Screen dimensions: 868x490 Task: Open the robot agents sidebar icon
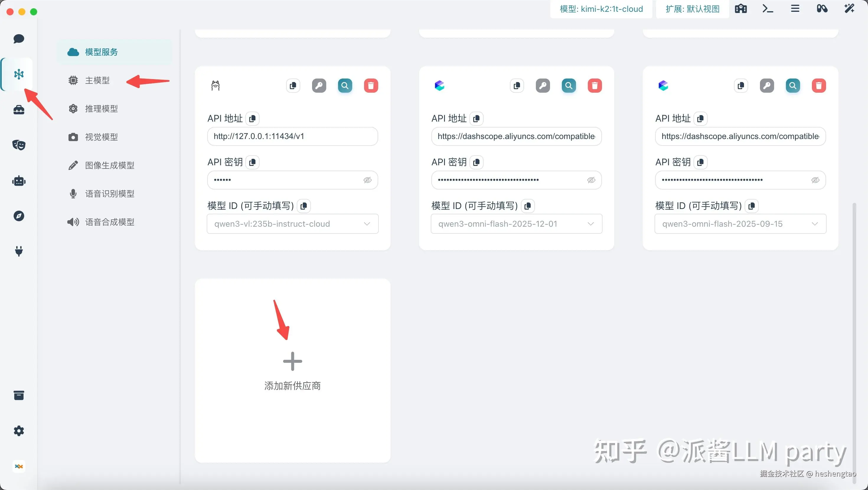coord(19,181)
